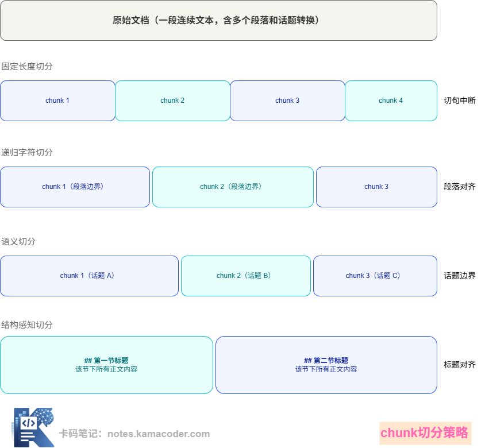Viewport: 489px width, 448px height.
Task: Click chunk 3 in the fixed-length row
Action: tap(287, 101)
